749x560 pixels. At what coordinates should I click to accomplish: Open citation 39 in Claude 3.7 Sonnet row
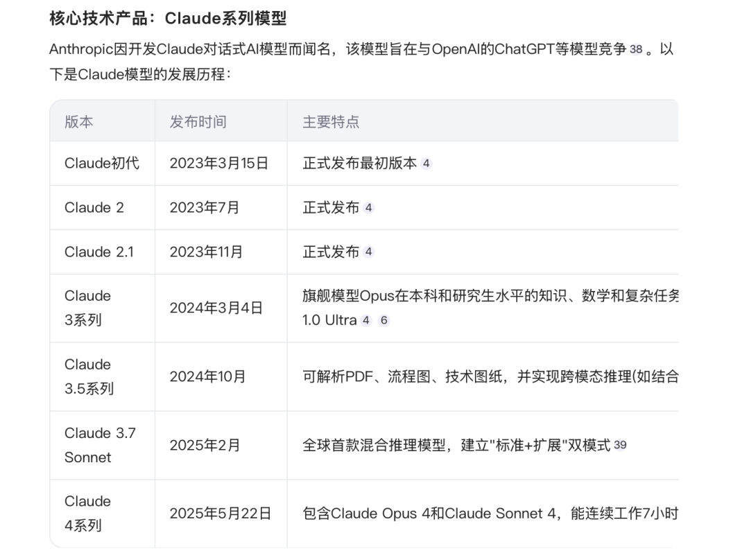point(620,445)
